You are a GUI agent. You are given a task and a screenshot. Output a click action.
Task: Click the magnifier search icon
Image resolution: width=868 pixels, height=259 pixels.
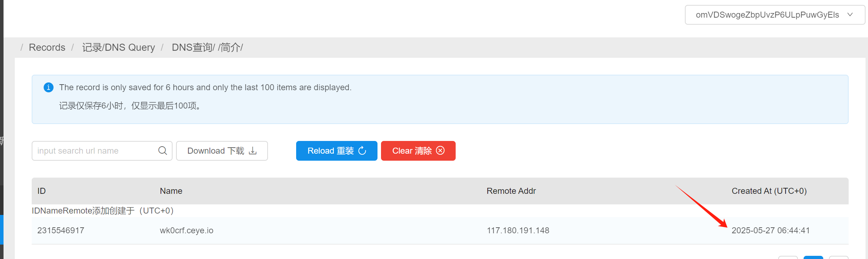(x=162, y=151)
